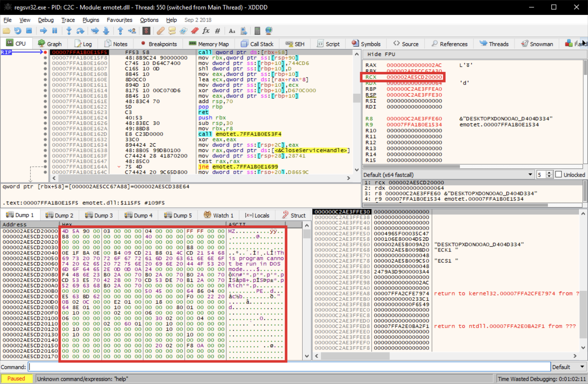Select the Watch 1 tab
588x384 pixels.
coord(219,215)
